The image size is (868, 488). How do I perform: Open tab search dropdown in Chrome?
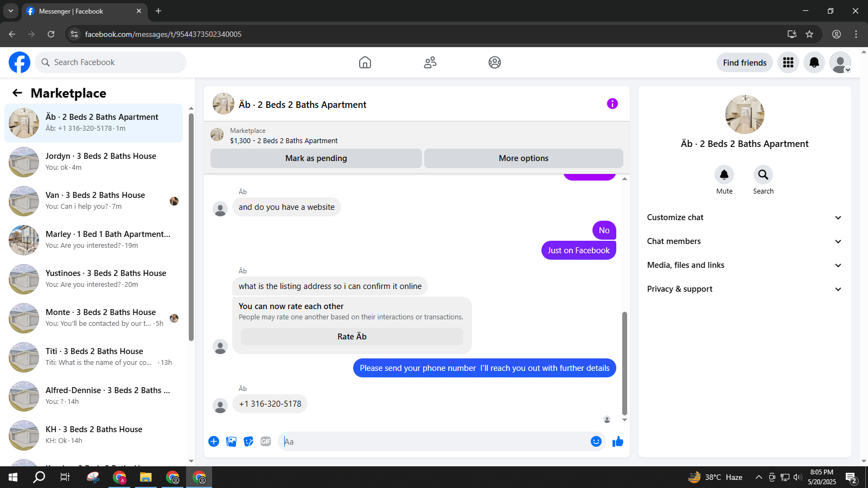point(10,11)
